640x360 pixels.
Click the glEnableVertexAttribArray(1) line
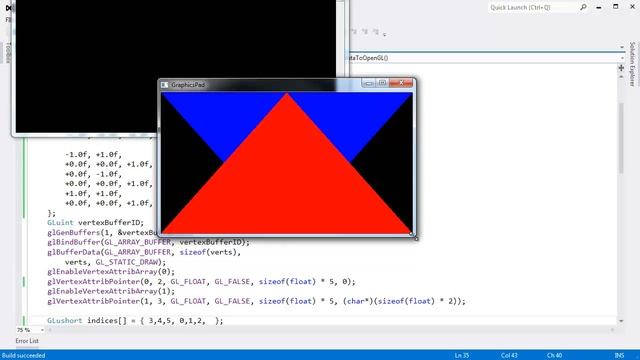pos(111,291)
